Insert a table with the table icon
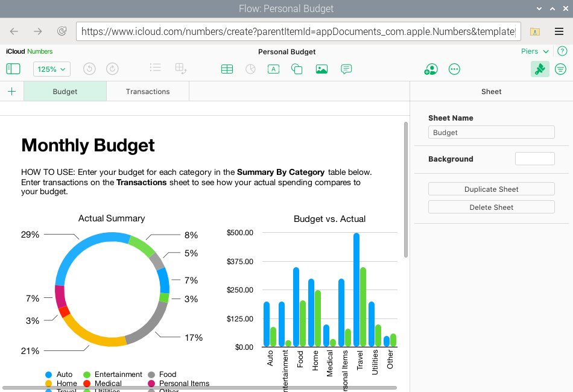This screenshot has height=392, width=573. (x=227, y=69)
